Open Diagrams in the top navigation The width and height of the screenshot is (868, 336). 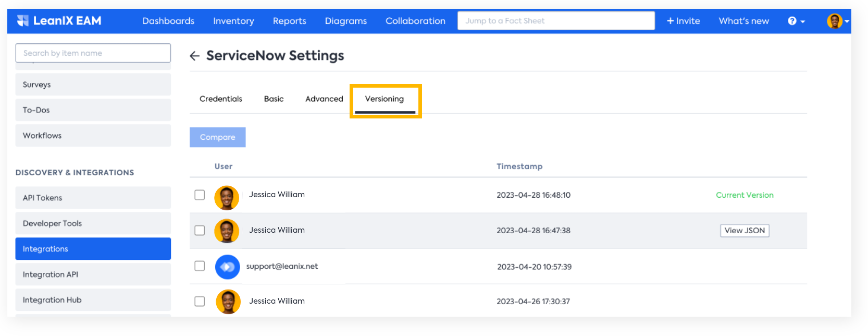pos(346,21)
